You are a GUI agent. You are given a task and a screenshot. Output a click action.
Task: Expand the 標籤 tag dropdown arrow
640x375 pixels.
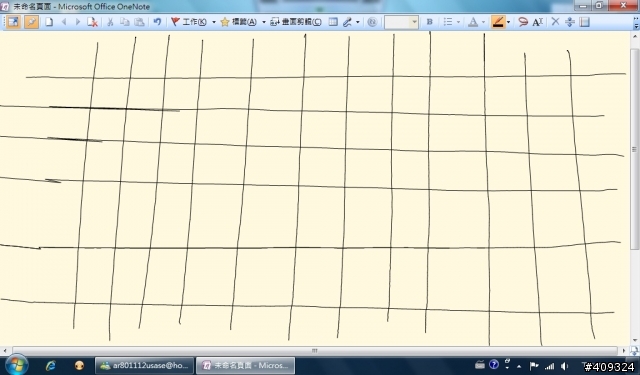[264, 22]
